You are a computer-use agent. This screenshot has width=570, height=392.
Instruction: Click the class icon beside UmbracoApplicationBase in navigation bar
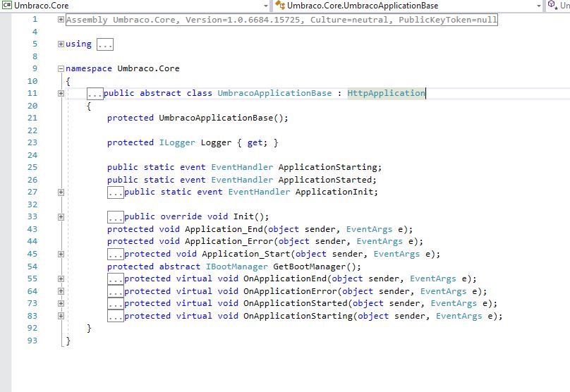280,6
